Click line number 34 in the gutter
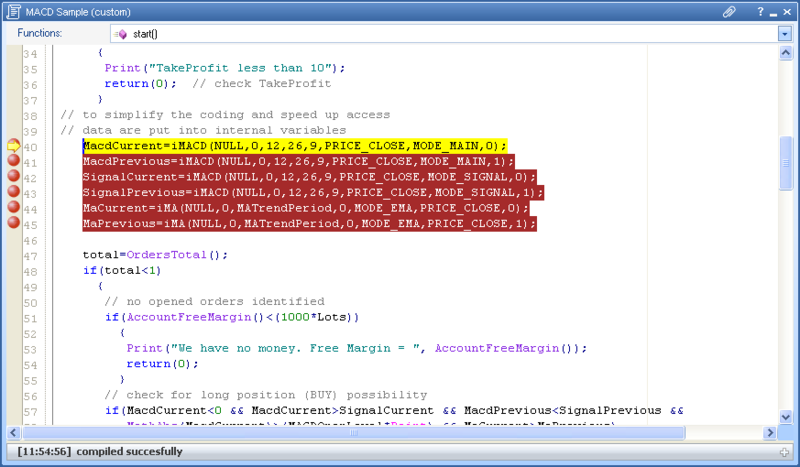Image resolution: width=800 pixels, height=467 pixels. 30,54
